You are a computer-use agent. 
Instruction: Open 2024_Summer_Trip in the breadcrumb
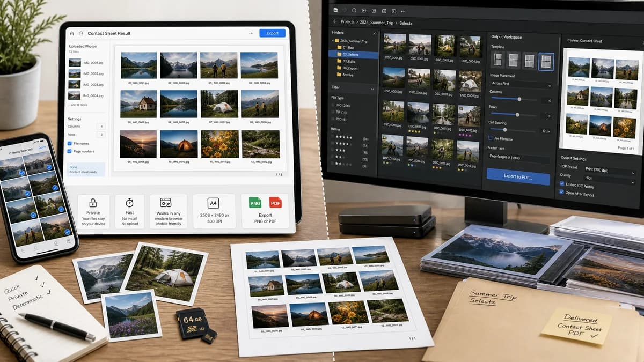coord(377,23)
